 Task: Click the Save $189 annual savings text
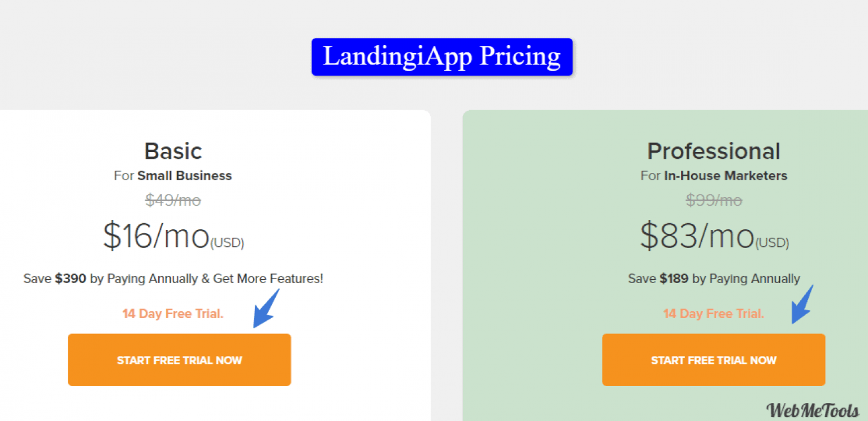[714, 278]
